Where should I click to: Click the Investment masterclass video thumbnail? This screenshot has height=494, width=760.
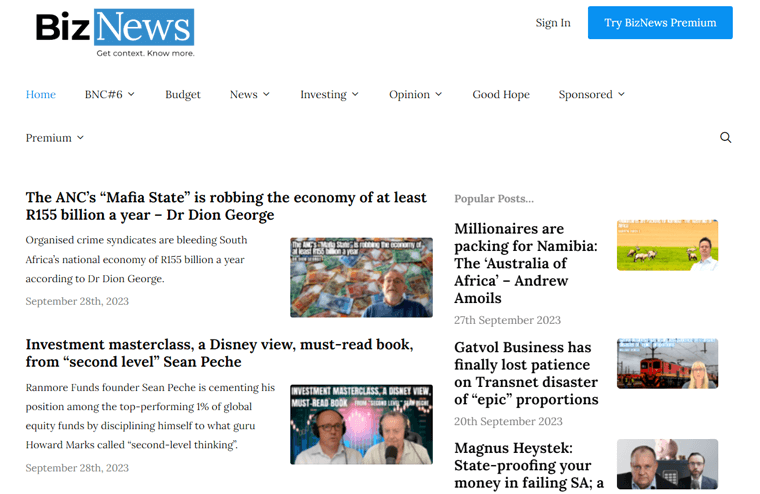362,425
